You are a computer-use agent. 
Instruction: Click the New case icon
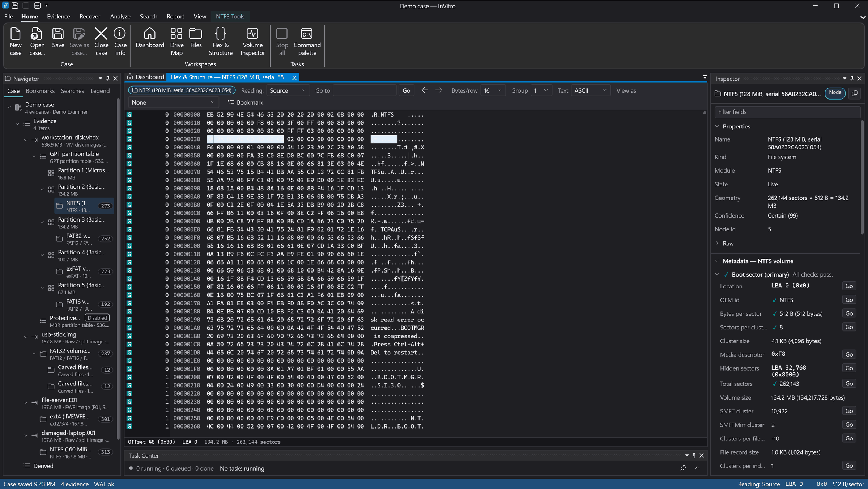(x=16, y=41)
